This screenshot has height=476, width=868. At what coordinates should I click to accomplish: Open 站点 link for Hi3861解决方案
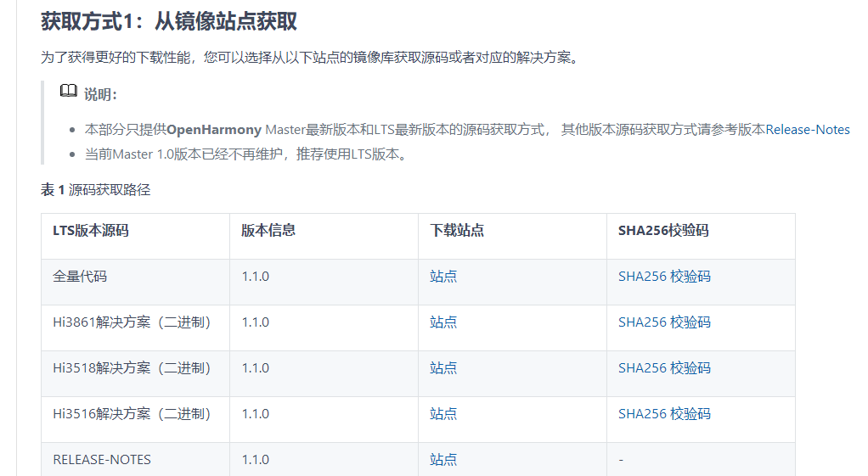tap(443, 322)
